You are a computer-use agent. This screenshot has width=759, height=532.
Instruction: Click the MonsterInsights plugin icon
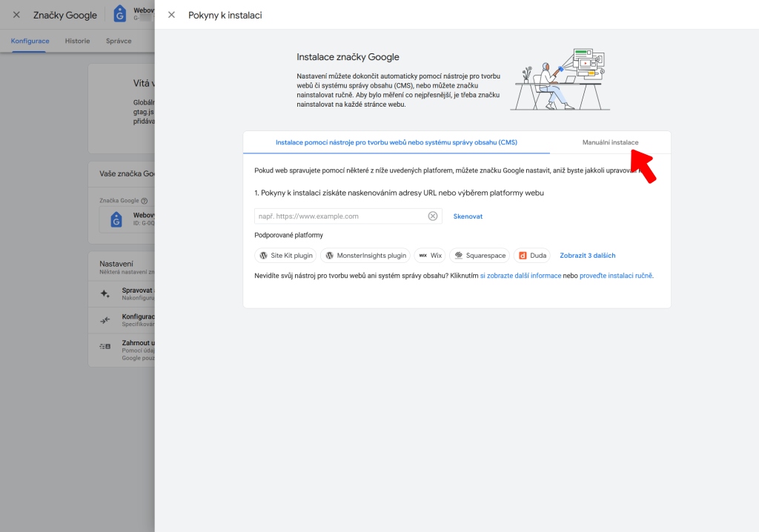tap(330, 255)
